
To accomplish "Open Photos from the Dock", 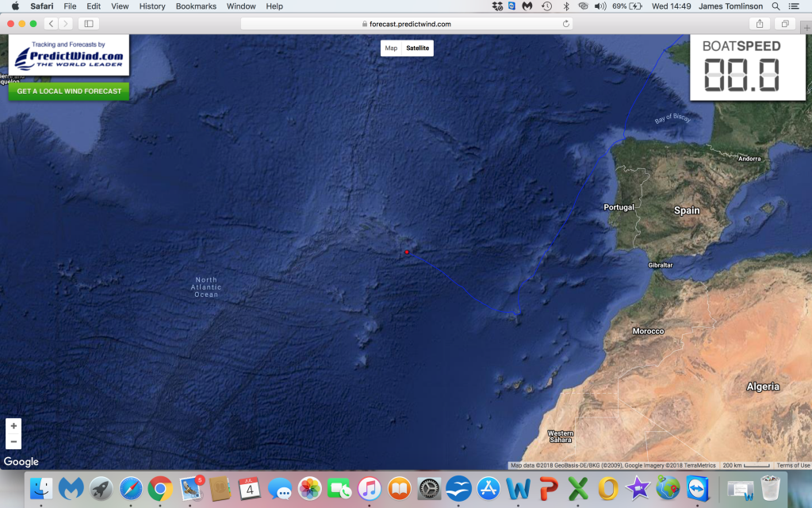I will (310, 488).
